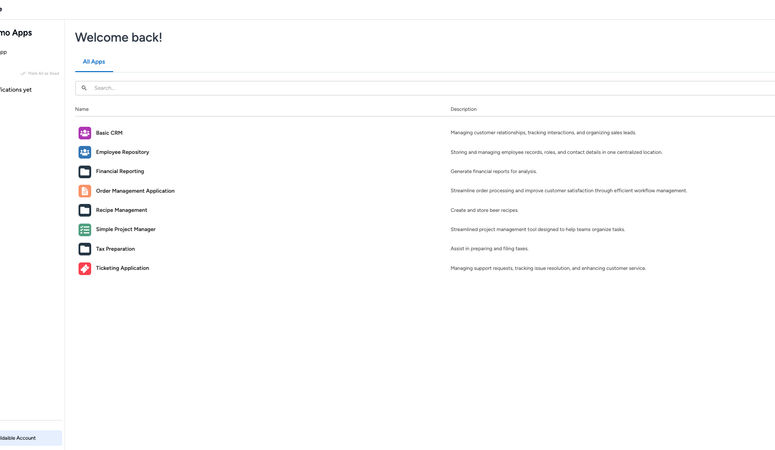This screenshot has width=775, height=450.
Task: Click 'Create and store beer recipes.' description
Action: click(x=484, y=210)
